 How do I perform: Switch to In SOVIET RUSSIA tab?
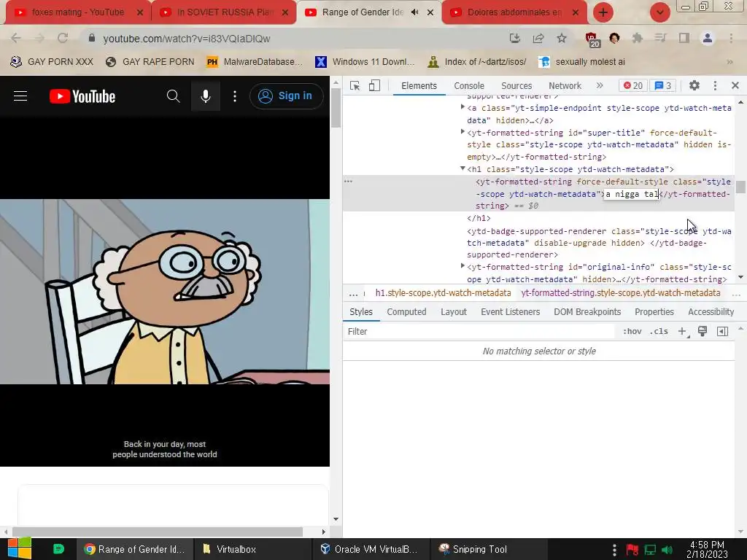[223, 12]
